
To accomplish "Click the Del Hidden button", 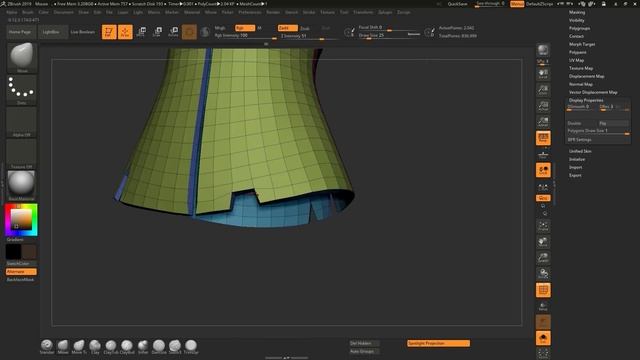I will pos(364,343).
